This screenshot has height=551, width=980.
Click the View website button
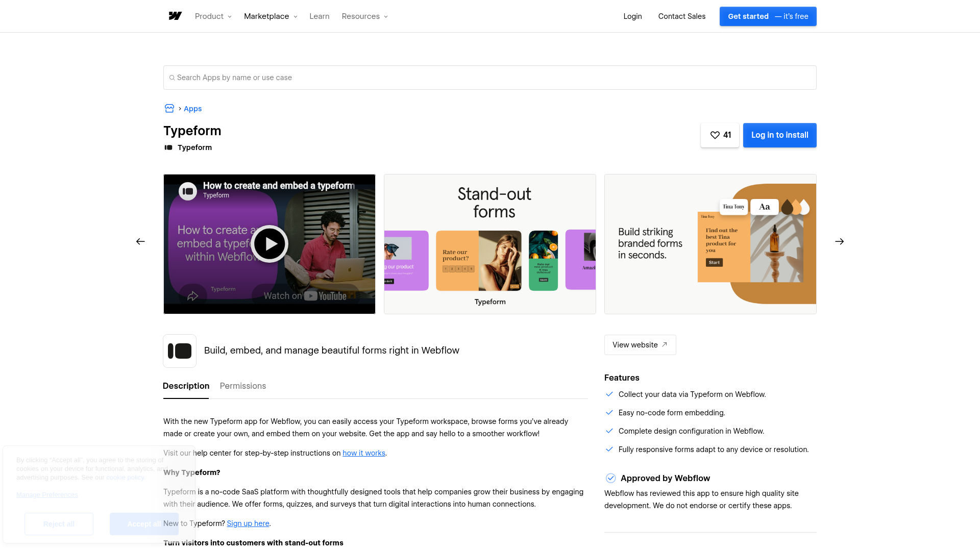pyautogui.click(x=640, y=345)
